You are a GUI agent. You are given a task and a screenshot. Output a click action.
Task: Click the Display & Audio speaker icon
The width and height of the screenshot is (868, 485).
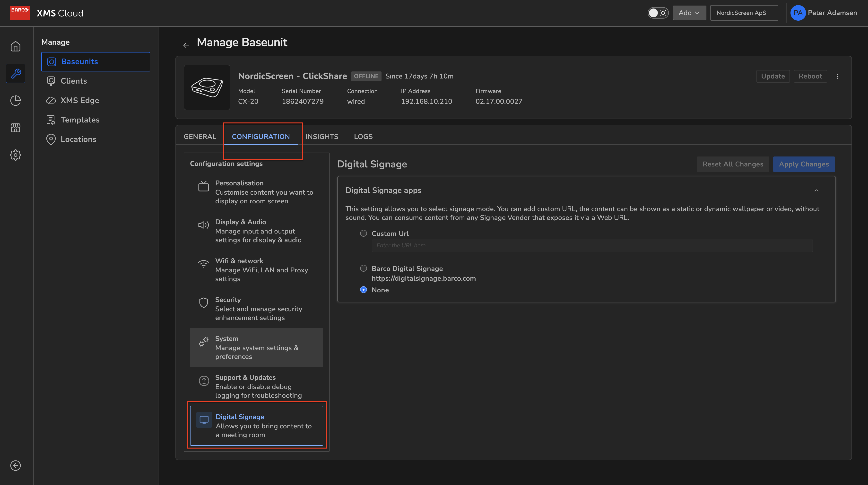point(204,225)
